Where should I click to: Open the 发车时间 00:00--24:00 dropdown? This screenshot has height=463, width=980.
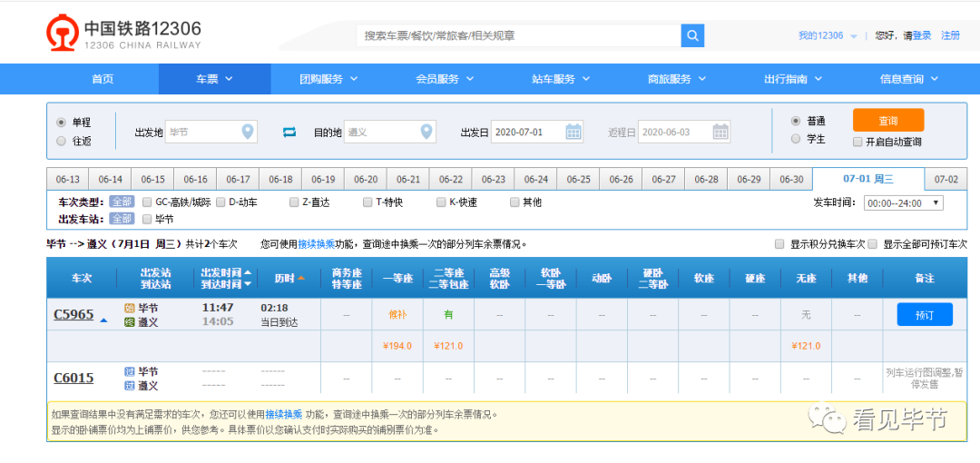[903, 202]
